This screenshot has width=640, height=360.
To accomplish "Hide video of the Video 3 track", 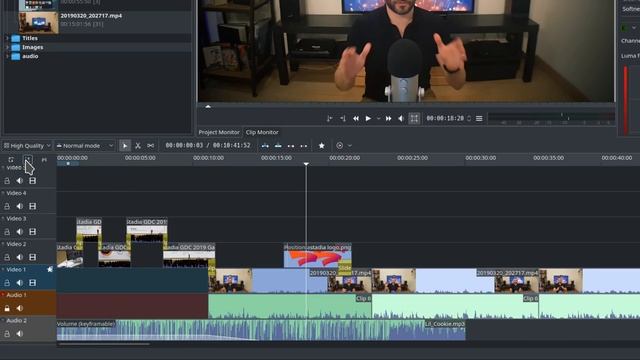I will [33, 231].
